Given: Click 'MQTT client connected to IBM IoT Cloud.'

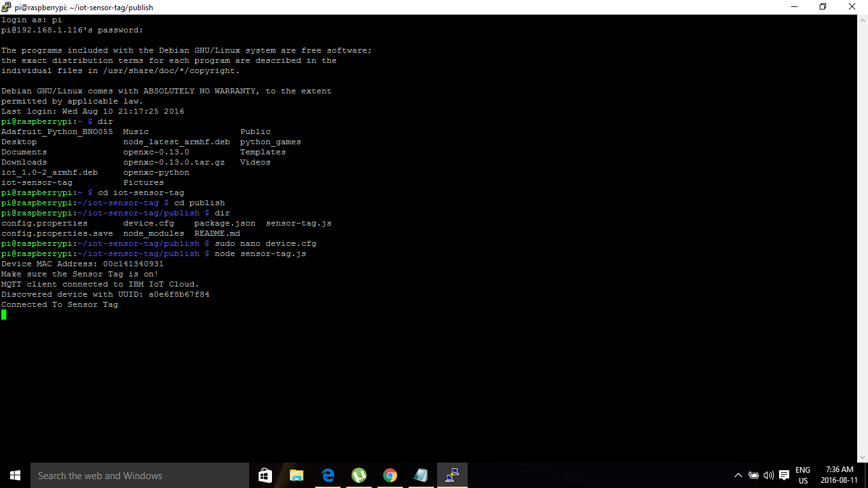Looking at the screenshot, I should (x=100, y=284).
